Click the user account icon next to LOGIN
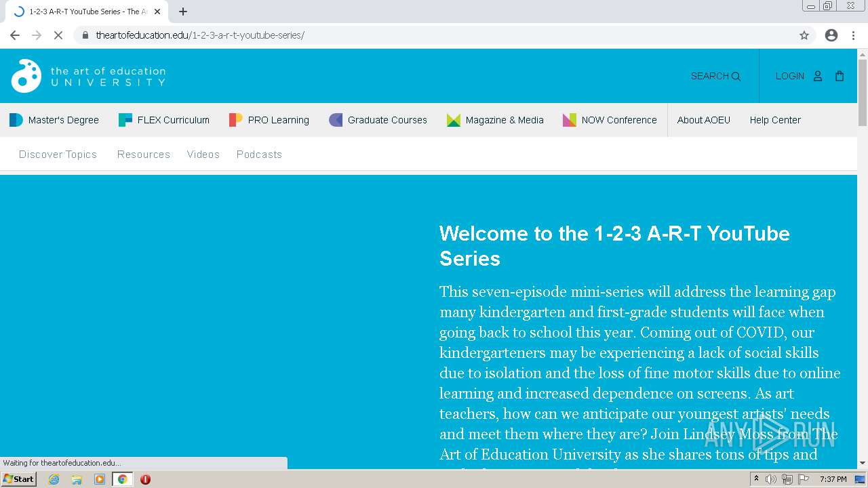 818,76
